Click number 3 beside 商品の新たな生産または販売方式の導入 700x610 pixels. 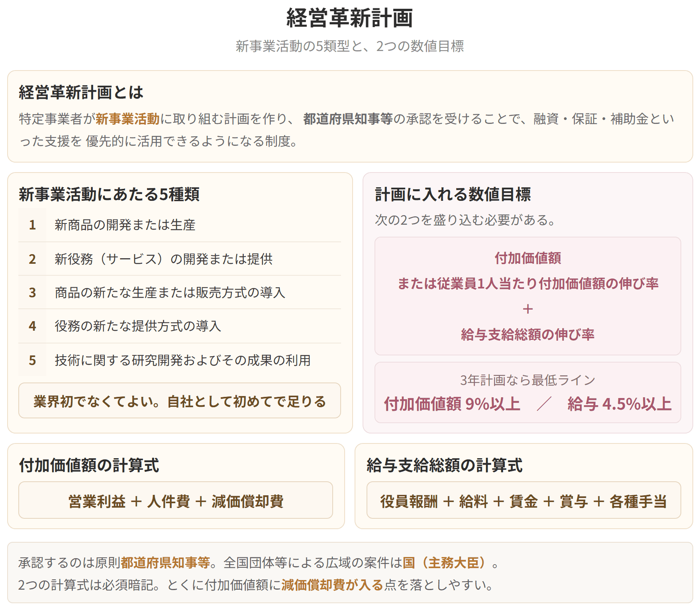[32, 292]
